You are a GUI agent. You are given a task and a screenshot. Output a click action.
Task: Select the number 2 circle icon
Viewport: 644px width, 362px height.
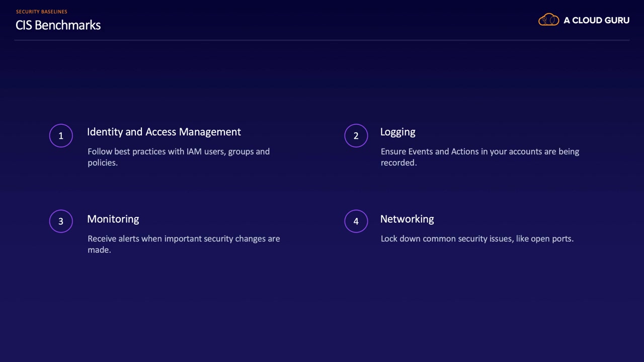point(356,136)
